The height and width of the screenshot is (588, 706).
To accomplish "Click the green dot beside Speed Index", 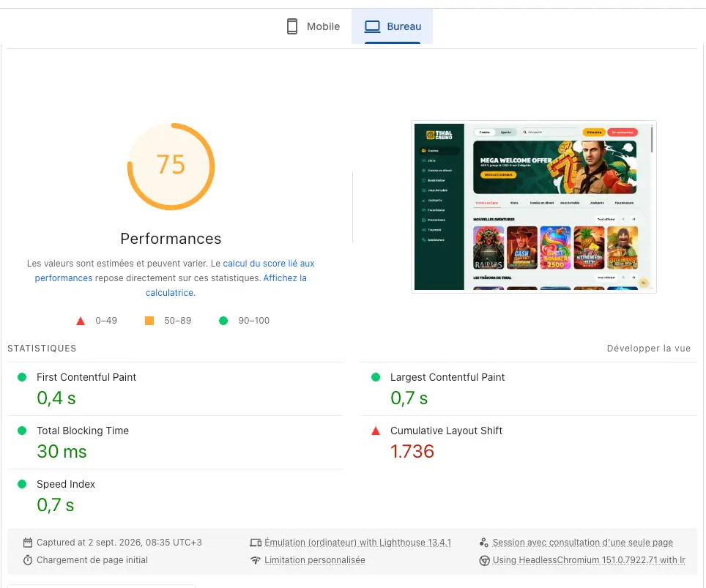I will point(22,485).
